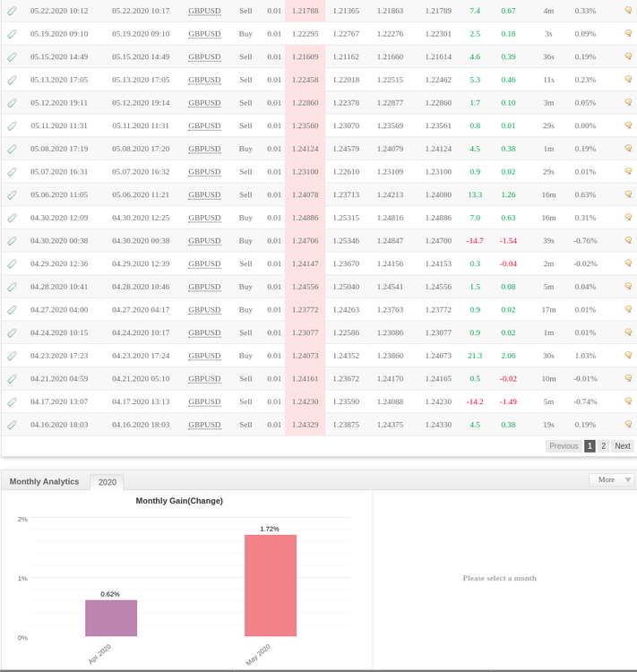Click the Buy action in the 05.19.2020 09:10 row
This screenshot has width=637, height=672.
[x=245, y=34]
